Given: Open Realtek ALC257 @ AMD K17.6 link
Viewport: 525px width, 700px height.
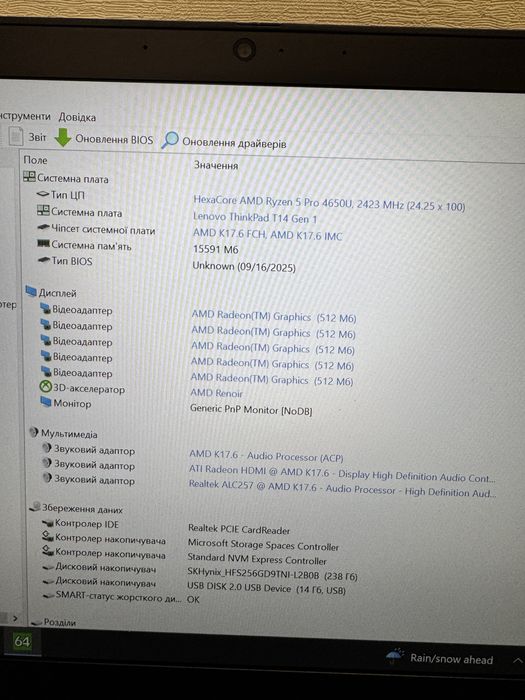Looking at the screenshot, I should click(342, 488).
